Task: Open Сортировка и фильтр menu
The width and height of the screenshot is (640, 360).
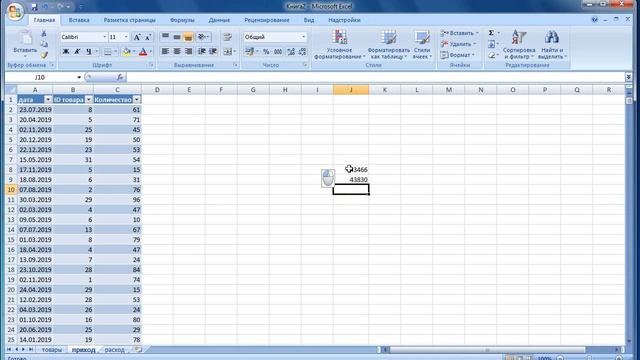Action: click(519, 44)
